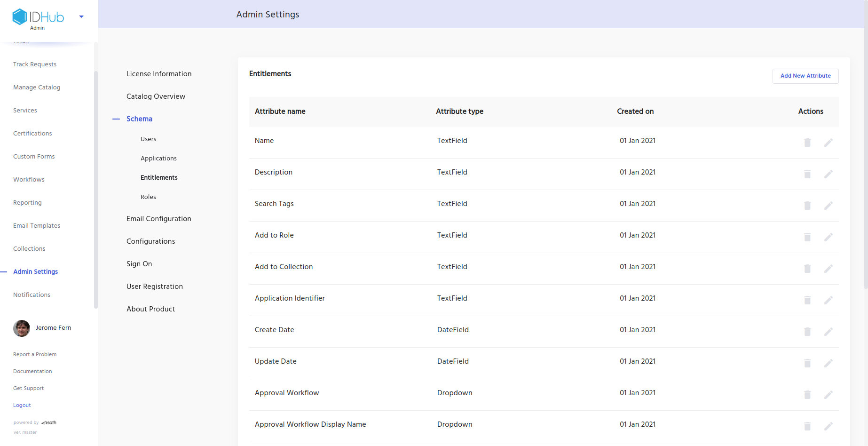Screen dimensions: 868x446
Task: Click the sidebar vertical scrollbar
Action: click(x=96, y=188)
